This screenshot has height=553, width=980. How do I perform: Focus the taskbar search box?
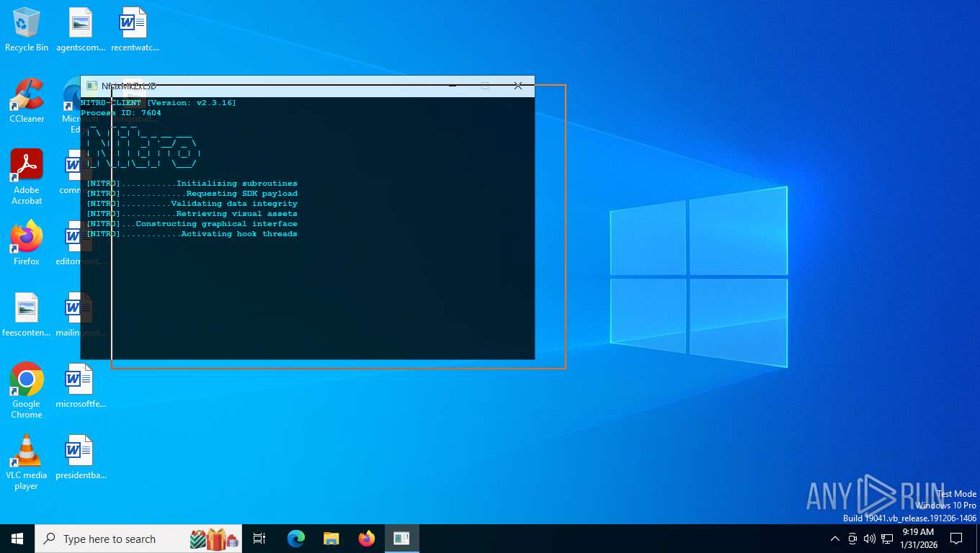click(138, 539)
